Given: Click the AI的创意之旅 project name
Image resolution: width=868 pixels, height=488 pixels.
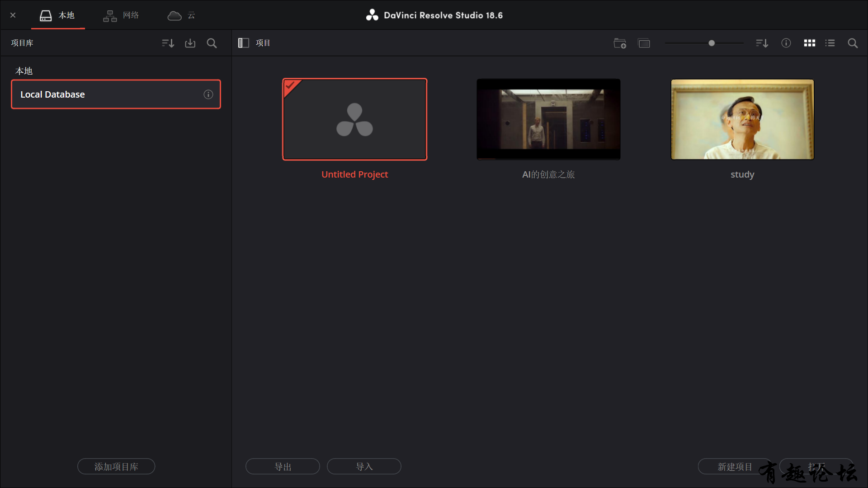Looking at the screenshot, I should pos(548,174).
